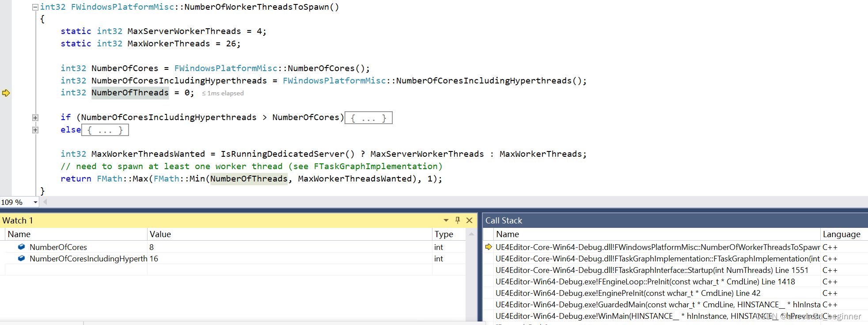Select the NumberOfCoresIncludingHyperth watch row
The image size is (868, 325).
coord(235,258)
